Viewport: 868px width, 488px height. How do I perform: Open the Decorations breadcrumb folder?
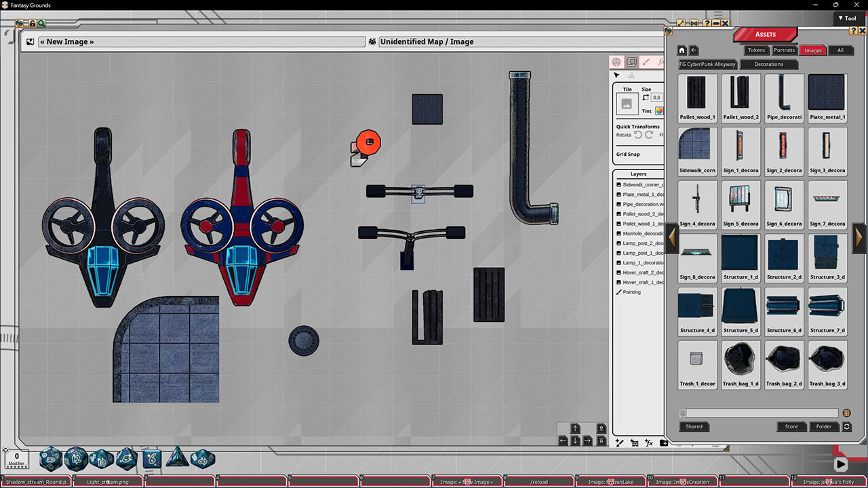coord(768,64)
